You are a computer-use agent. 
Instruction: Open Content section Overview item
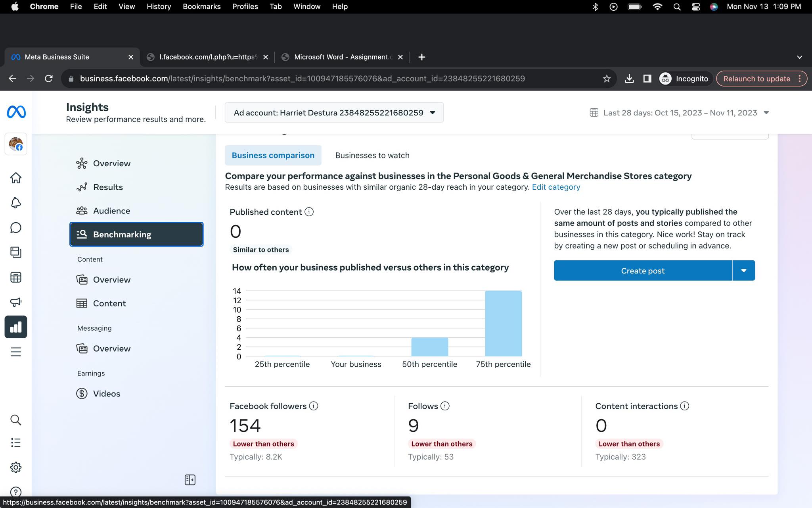click(x=136, y=280)
